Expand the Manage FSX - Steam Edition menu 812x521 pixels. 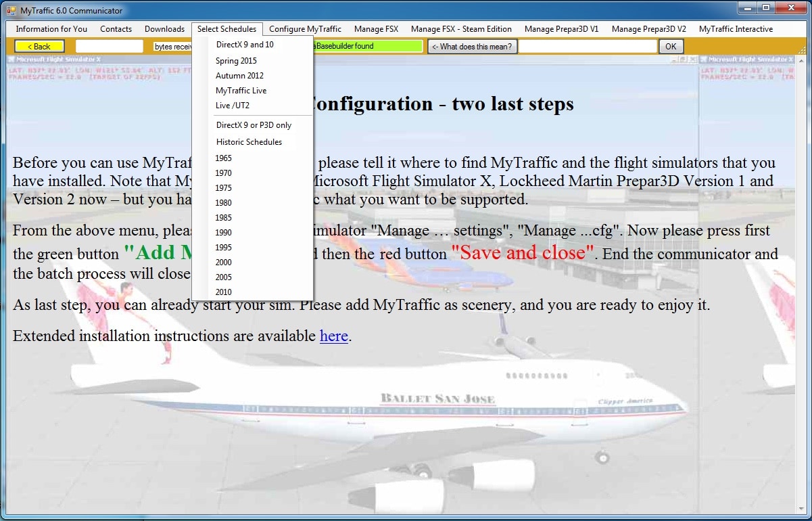tap(461, 29)
